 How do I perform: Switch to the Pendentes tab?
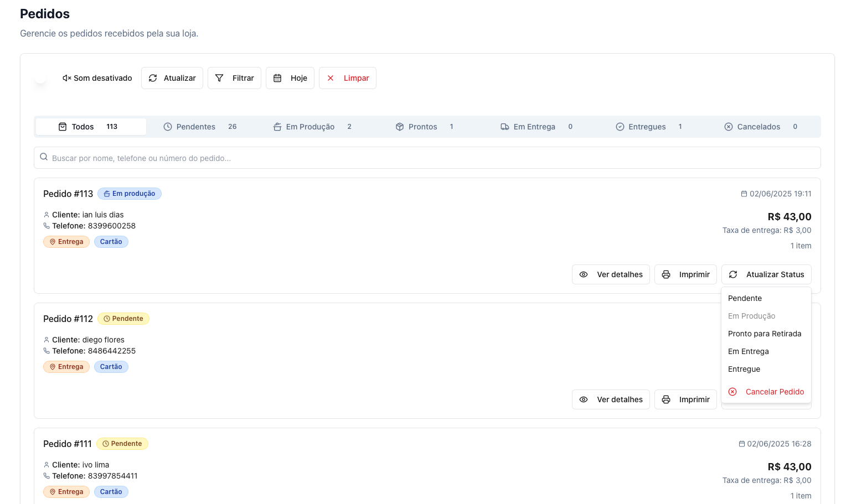coord(200,127)
